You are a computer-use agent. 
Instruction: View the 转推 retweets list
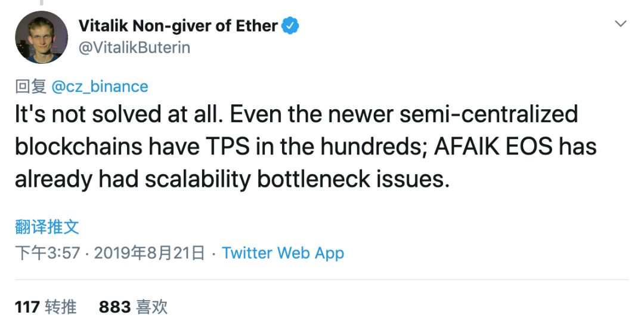coord(60,307)
